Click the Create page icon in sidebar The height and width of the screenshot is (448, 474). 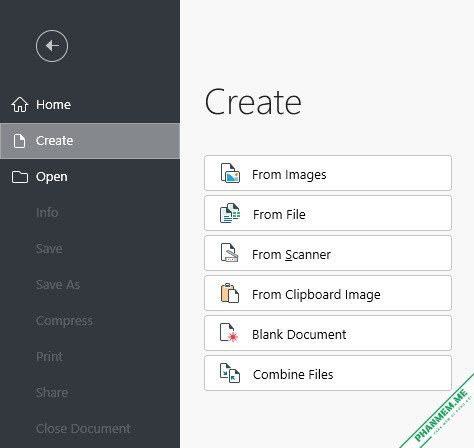coord(19,141)
